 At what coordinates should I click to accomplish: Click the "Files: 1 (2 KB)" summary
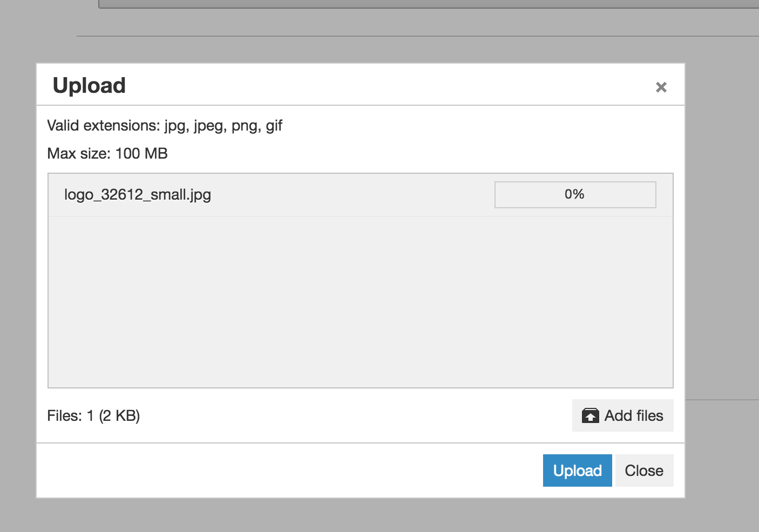93,415
